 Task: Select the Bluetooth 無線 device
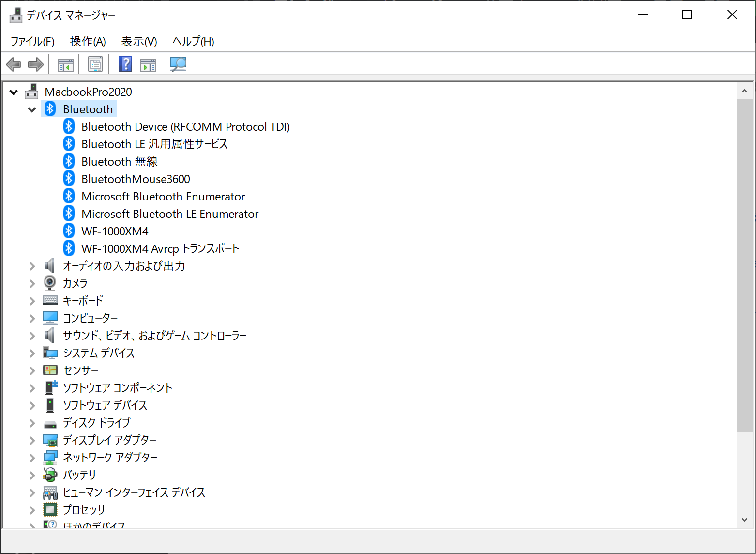[x=120, y=162]
